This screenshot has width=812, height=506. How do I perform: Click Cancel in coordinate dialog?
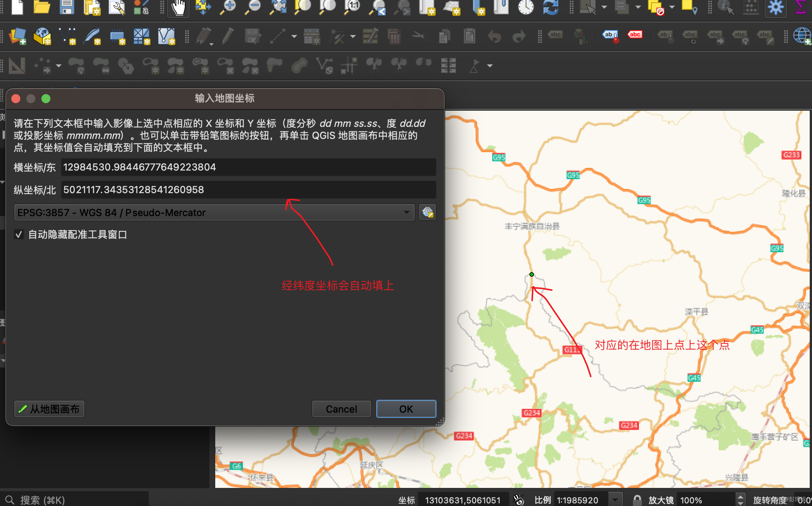point(341,409)
